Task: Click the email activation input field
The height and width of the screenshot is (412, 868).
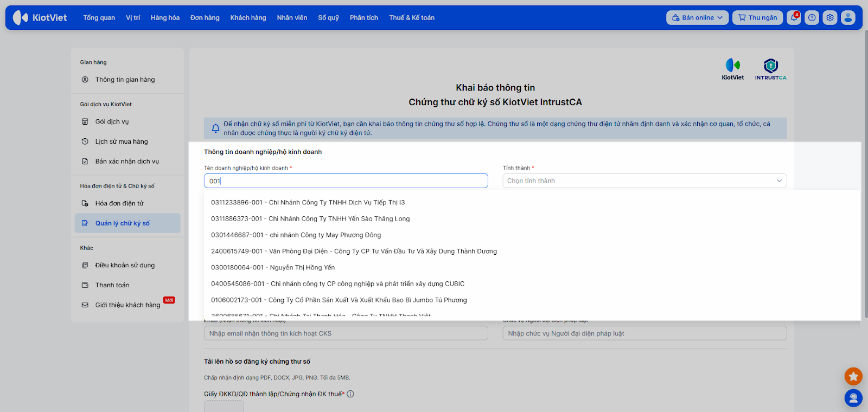Action: pyautogui.click(x=346, y=333)
